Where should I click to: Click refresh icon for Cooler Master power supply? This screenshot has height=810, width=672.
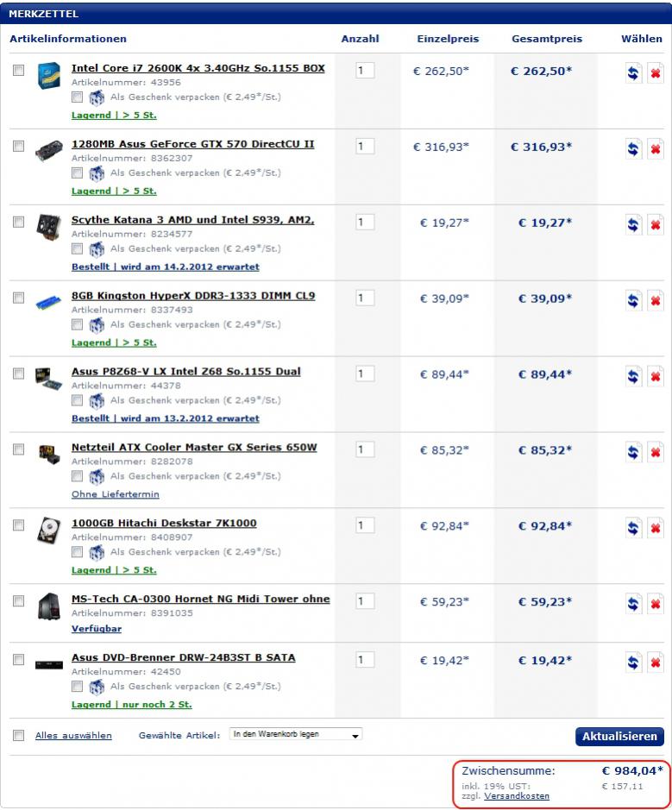pos(634,453)
